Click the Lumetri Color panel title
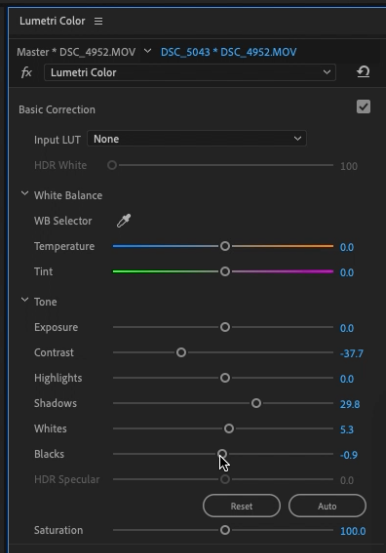 click(x=52, y=21)
